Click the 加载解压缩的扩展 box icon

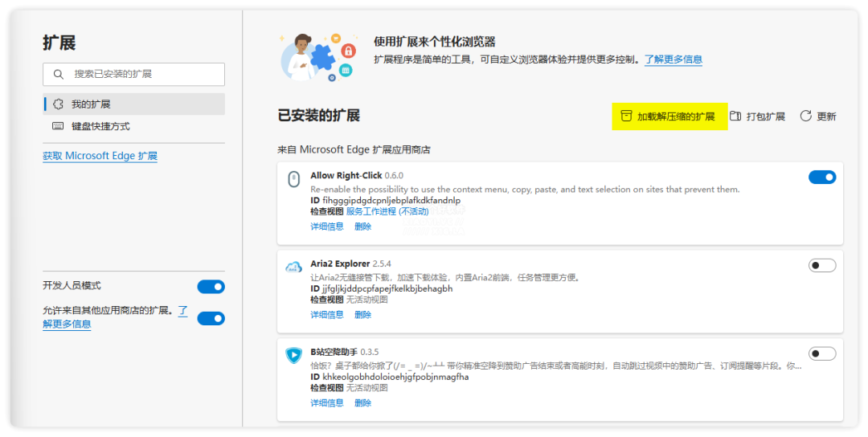coord(626,116)
